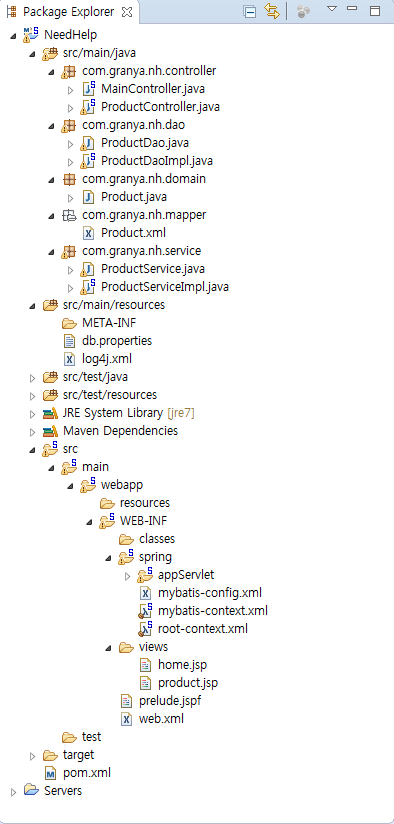Click the src/main/resources folder icon
394x824 pixels.
click(50, 305)
